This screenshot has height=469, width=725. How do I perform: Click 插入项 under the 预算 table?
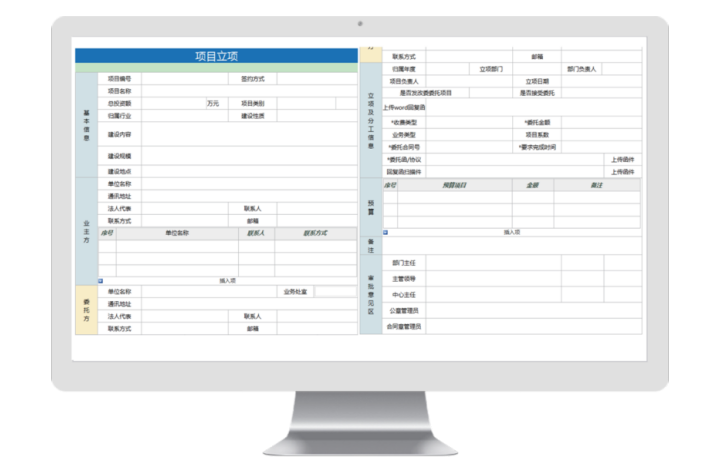[511, 232]
